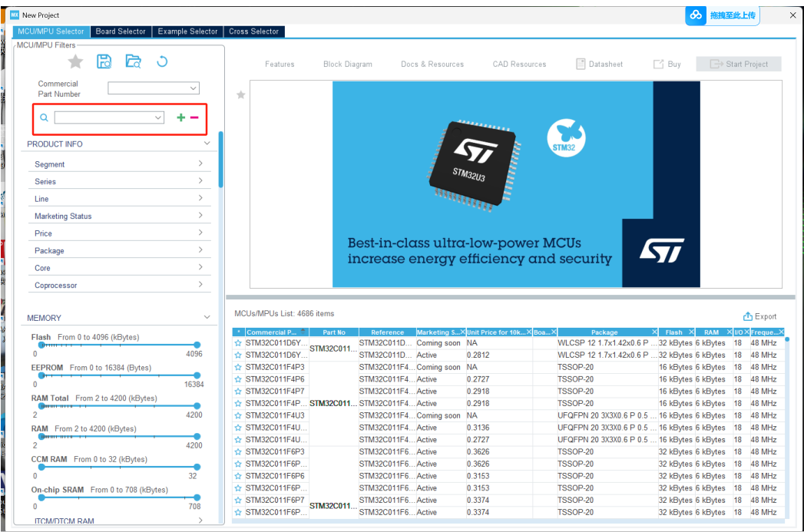804x532 pixels.
Task: Click the Datasheet button
Action: click(x=600, y=64)
